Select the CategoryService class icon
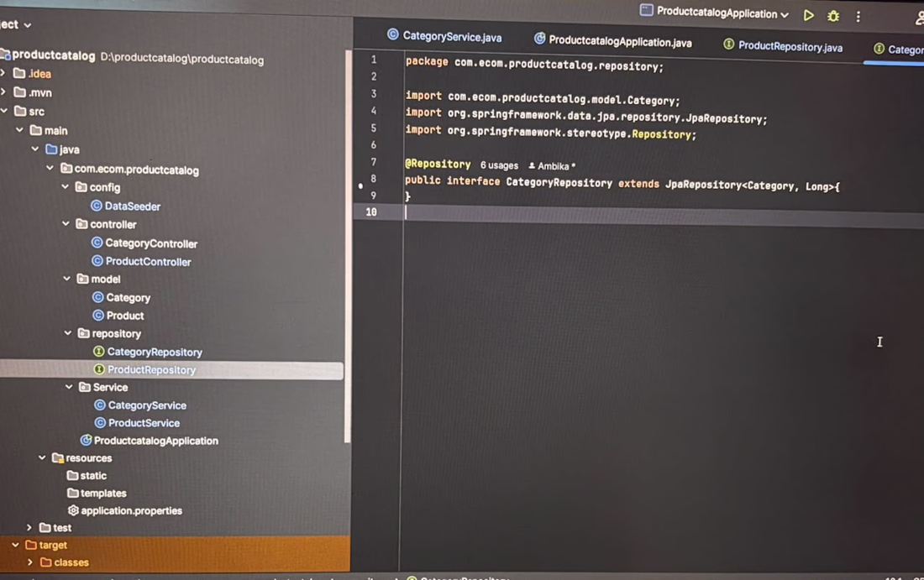 click(x=100, y=405)
